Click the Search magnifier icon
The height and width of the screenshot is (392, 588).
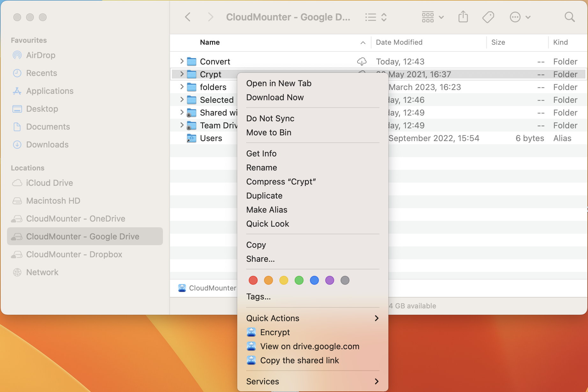pyautogui.click(x=570, y=17)
